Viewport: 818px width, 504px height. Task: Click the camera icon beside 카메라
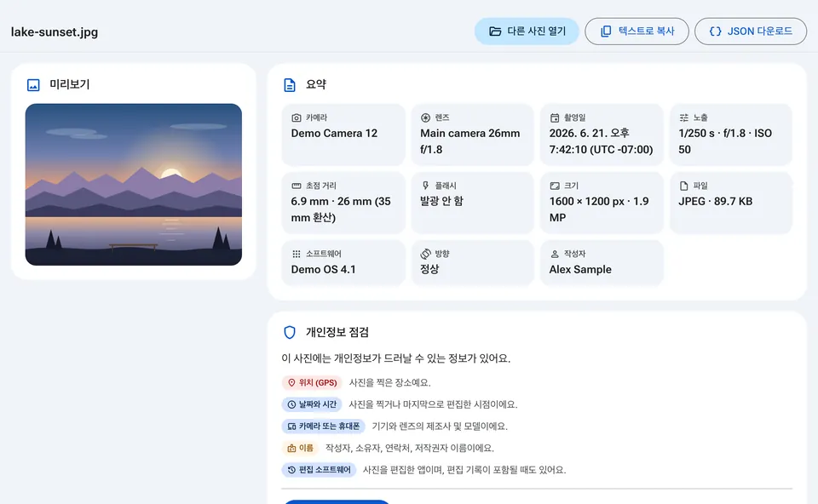[x=297, y=117]
